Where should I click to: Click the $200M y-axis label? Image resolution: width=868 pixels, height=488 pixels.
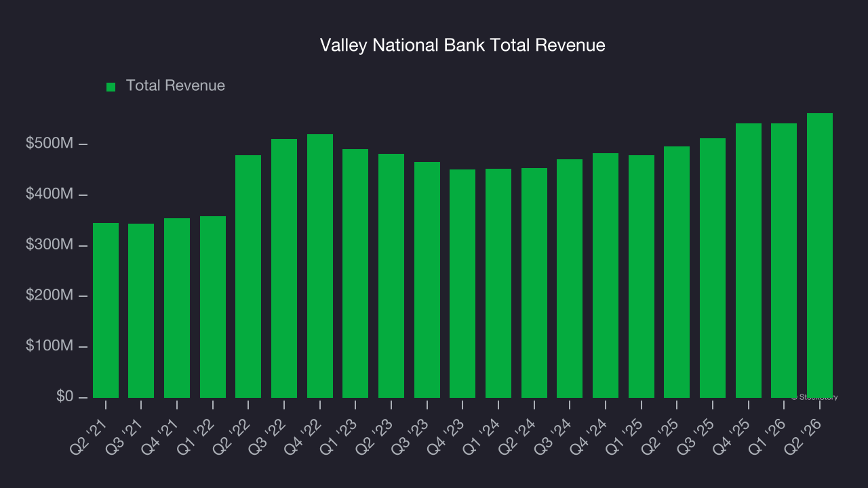click(50, 296)
